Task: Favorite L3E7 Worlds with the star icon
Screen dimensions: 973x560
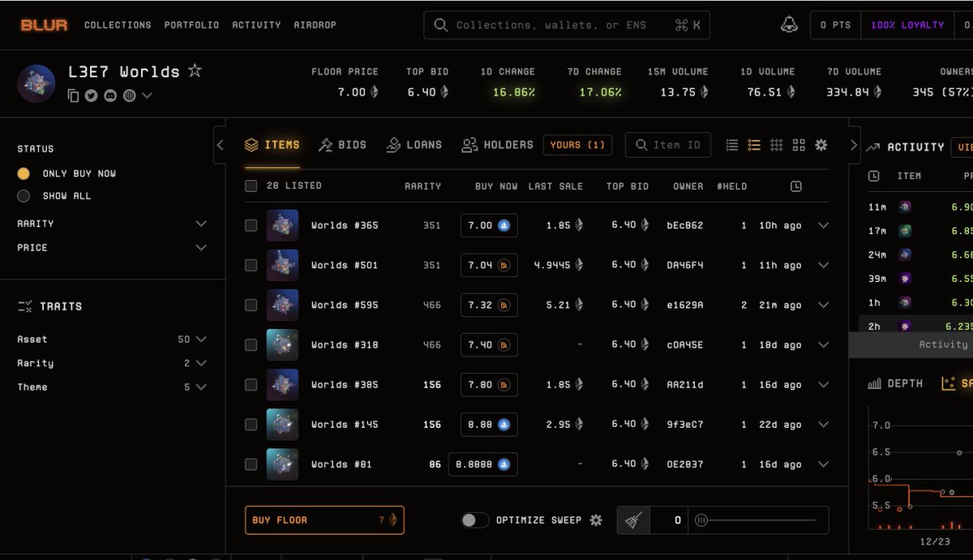Action: (195, 71)
